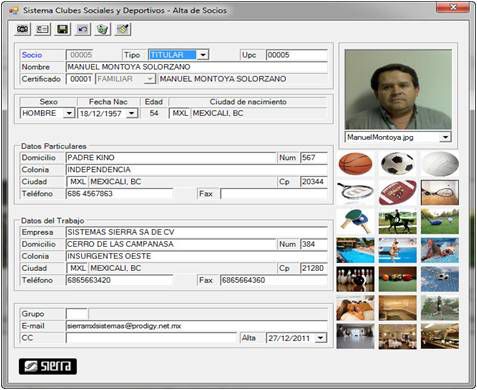
Task: Click the binoculars search toolbar icon
Action: [23, 29]
